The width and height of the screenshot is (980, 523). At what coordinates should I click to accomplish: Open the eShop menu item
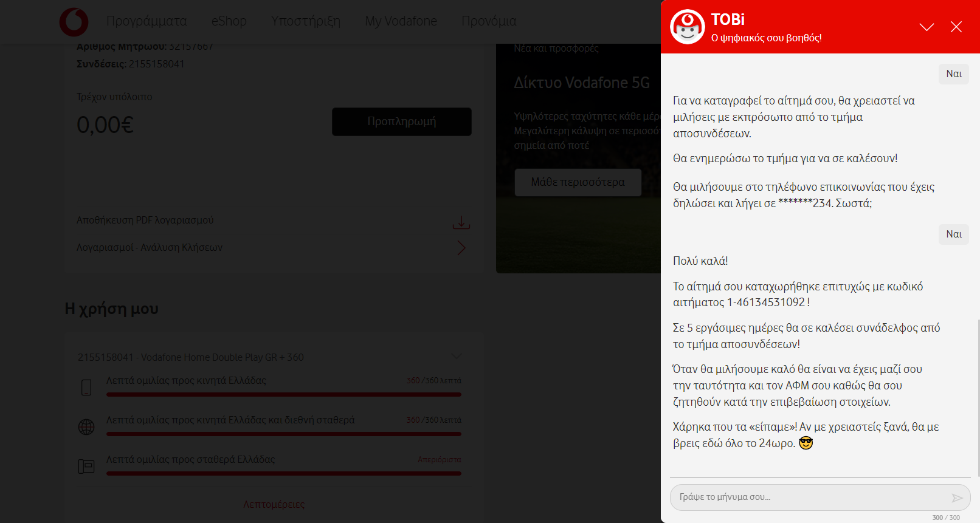pyautogui.click(x=229, y=21)
